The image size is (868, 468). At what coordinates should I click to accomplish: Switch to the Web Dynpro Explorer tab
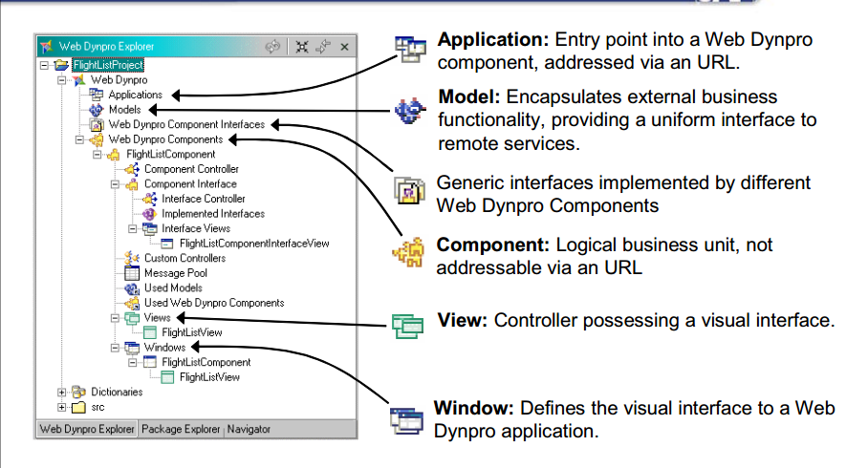[87, 429]
